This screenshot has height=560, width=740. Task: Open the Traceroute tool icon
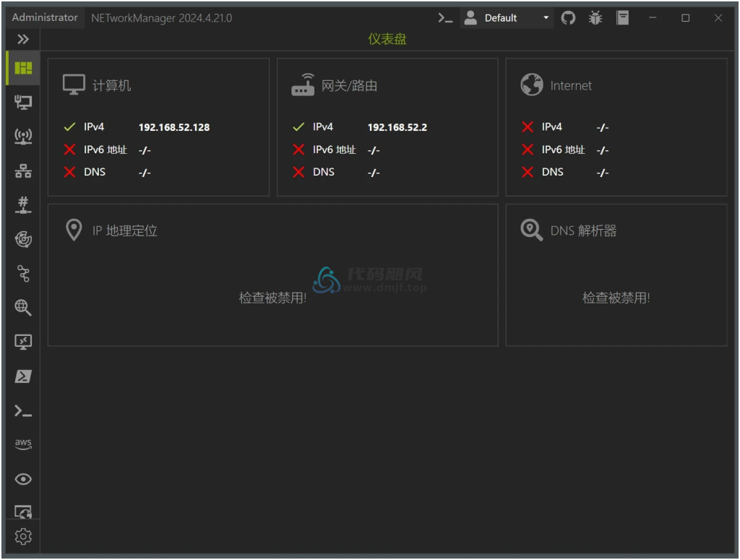click(x=23, y=274)
